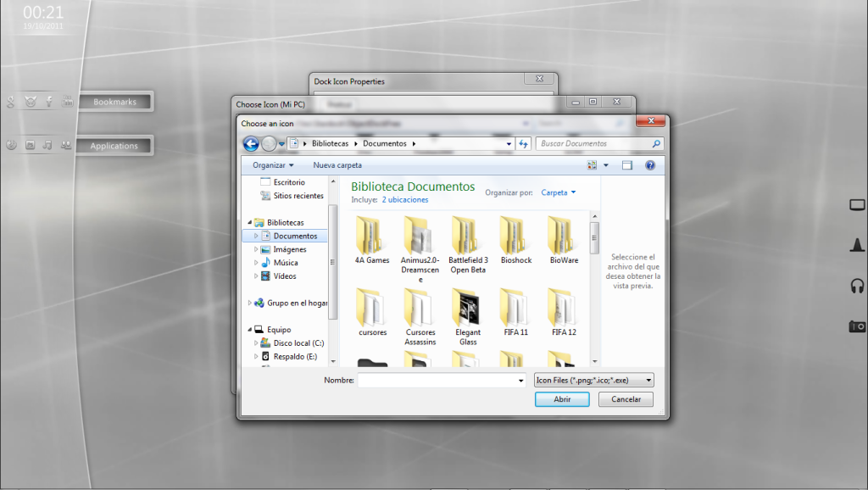Open the 4A Games folder
The width and height of the screenshot is (868, 490).
click(x=372, y=241)
